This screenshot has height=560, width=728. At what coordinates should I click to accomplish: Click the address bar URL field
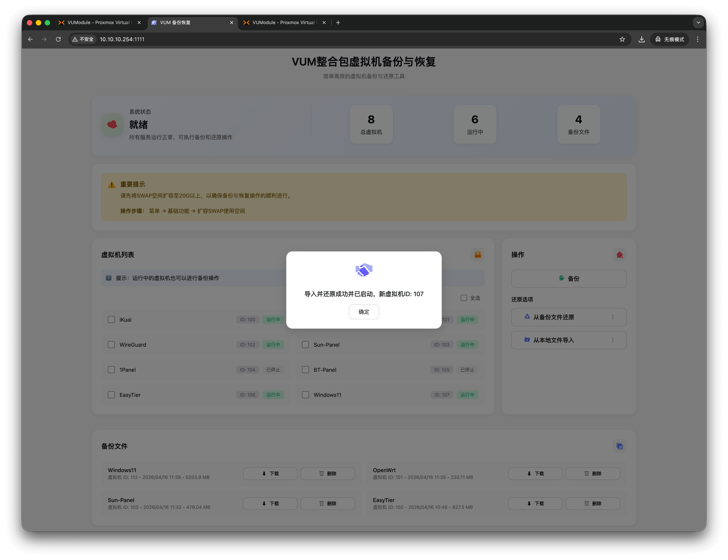click(x=356, y=39)
